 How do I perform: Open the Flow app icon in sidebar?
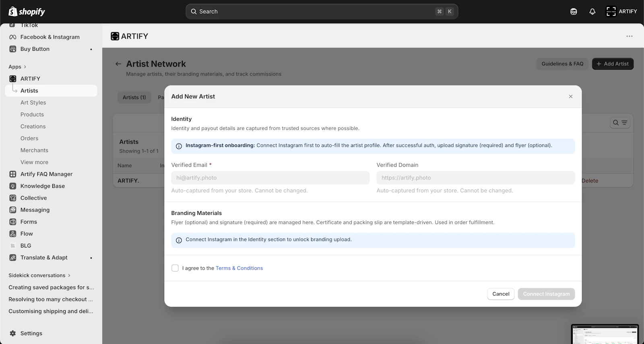[13, 234]
